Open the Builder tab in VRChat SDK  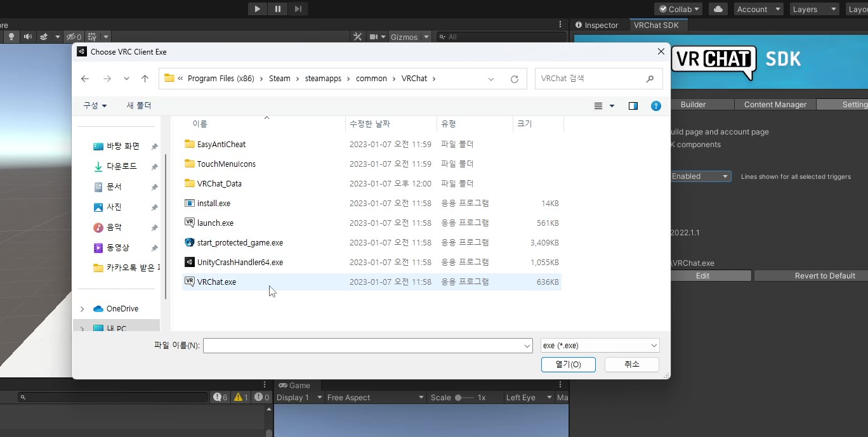[x=693, y=105]
